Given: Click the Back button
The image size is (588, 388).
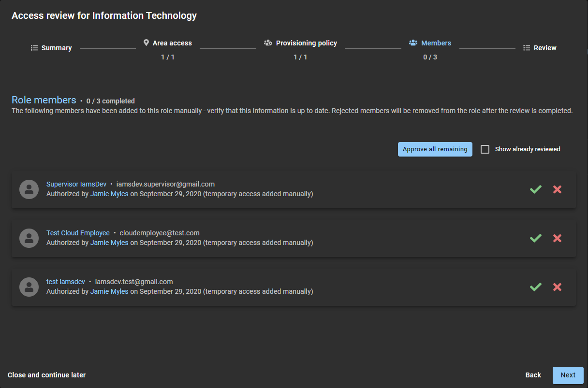Looking at the screenshot, I should 533,375.
